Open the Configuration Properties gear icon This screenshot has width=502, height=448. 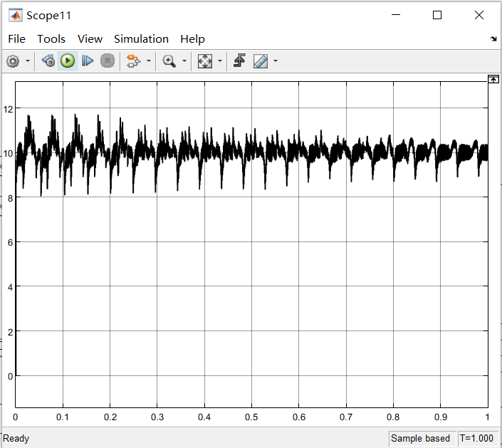(13, 61)
